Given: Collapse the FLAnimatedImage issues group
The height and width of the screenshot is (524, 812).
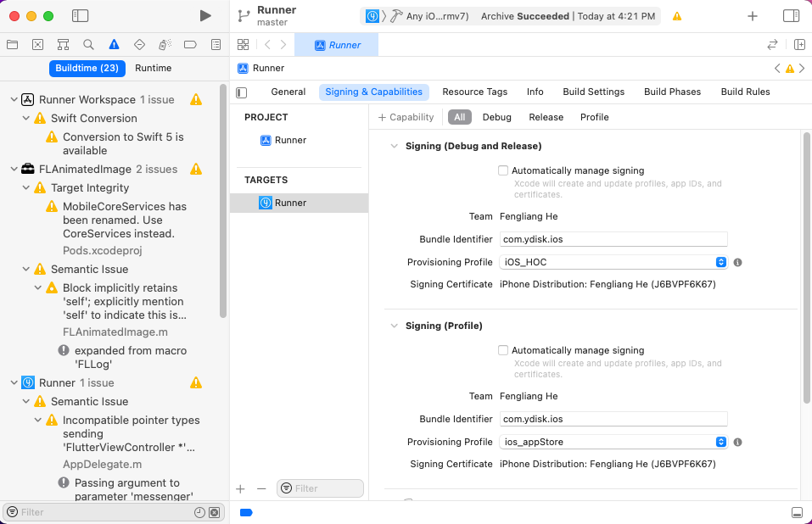Looking at the screenshot, I should 14,169.
